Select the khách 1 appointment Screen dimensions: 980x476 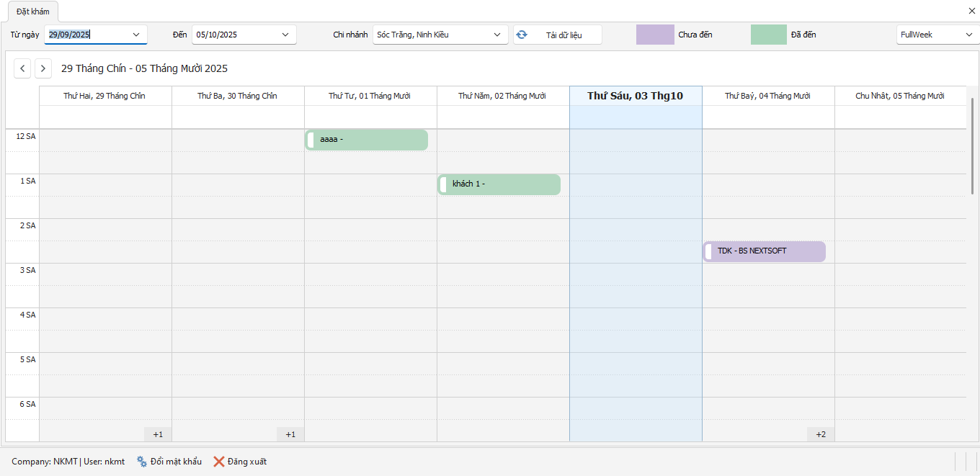pyautogui.click(x=499, y=184)
